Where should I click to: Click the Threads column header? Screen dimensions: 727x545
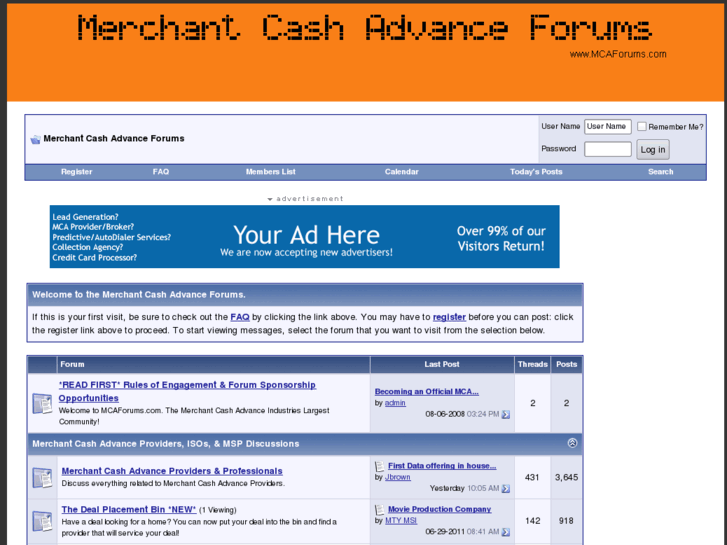pyautogui.click(x=533, y=365)
